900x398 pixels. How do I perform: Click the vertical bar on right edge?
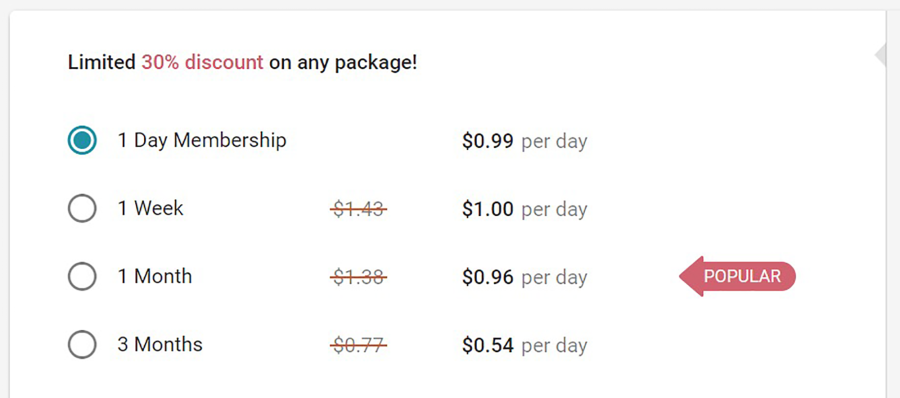[887, 204]
